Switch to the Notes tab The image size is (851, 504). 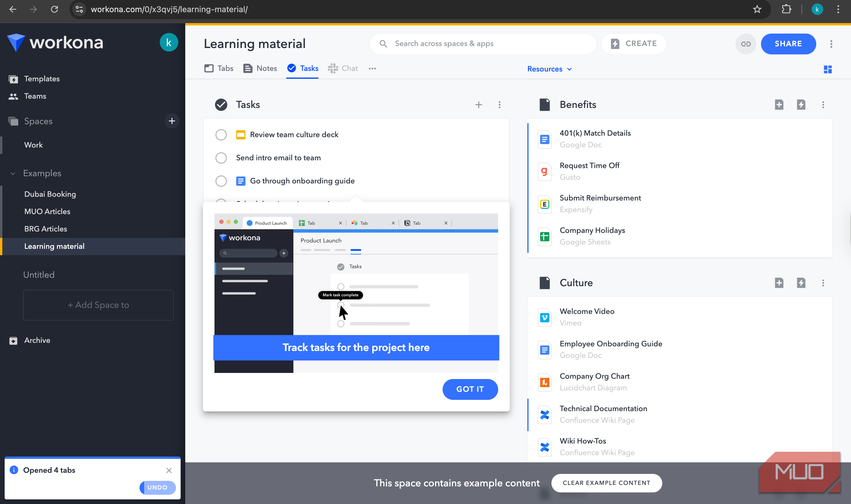tap(260, 69)
